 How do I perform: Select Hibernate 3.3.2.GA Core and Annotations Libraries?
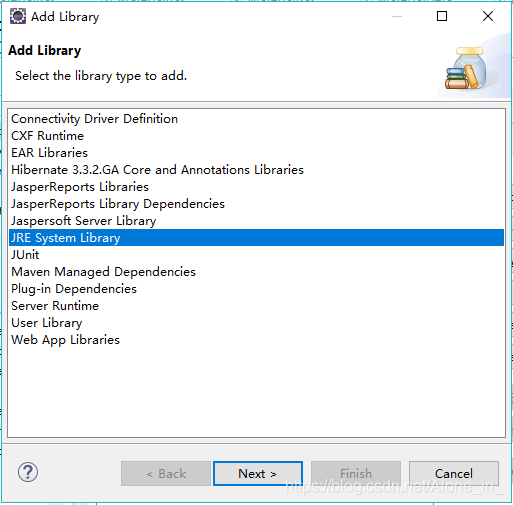tap(256, 170)
